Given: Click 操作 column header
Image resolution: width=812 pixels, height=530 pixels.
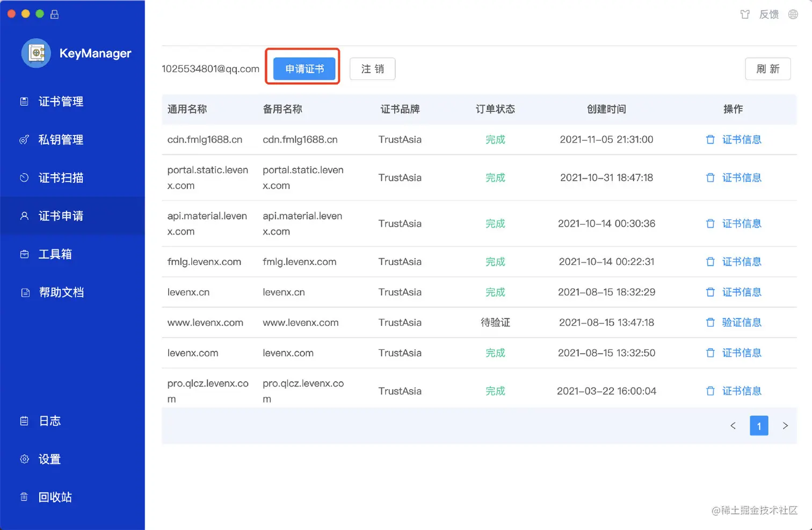Looking at the screenshot, I should pyautogui.click(x=733, y=109).
